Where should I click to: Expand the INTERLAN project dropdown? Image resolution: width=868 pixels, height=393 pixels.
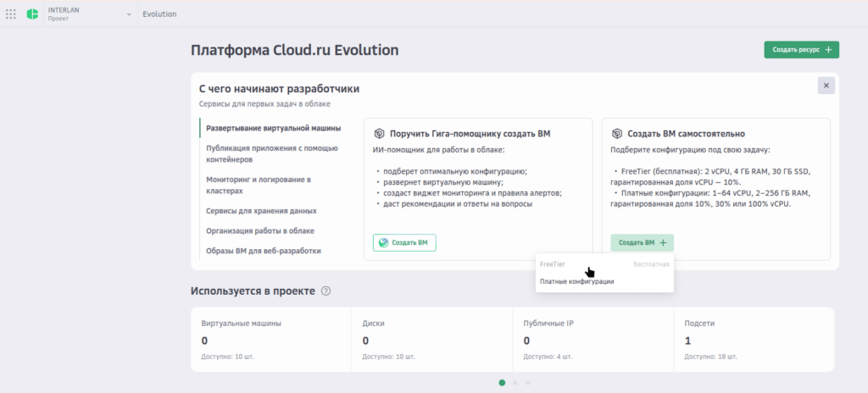pos(90,14)
